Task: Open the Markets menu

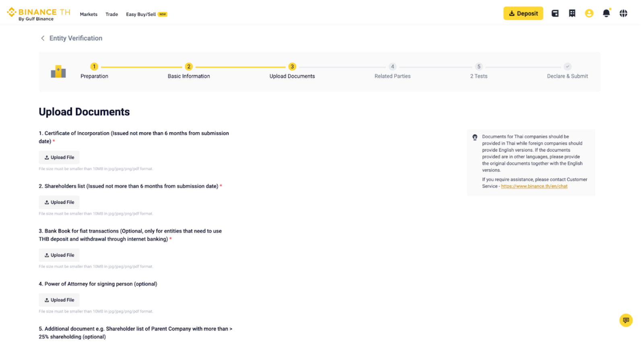Action: point(89,14)
